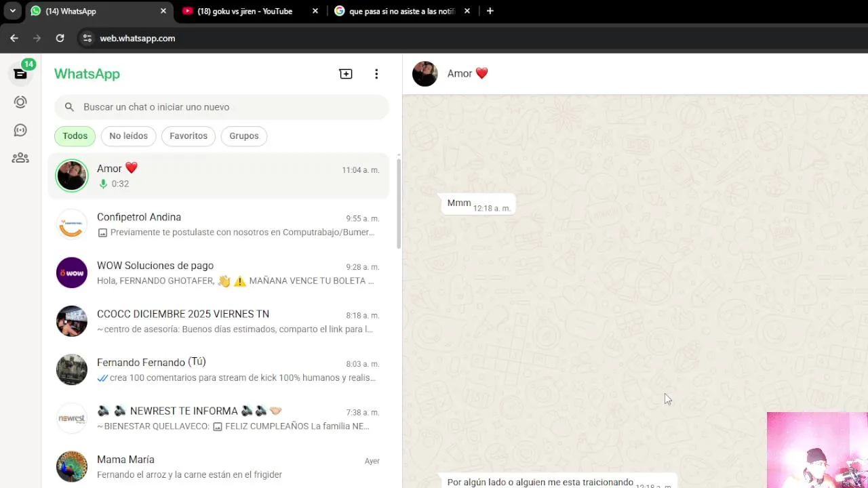Select the Favoritos filter chip
The width and height of the screenshot is (868, 488).
189,136
